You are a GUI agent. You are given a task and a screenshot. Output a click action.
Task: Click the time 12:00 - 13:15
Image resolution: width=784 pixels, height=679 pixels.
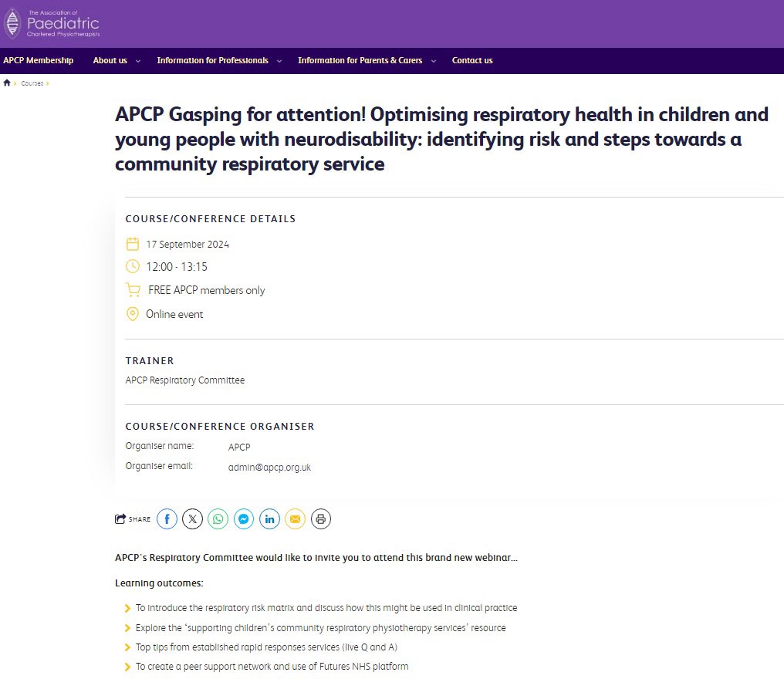pyautogui.click(x=177, y=267)
